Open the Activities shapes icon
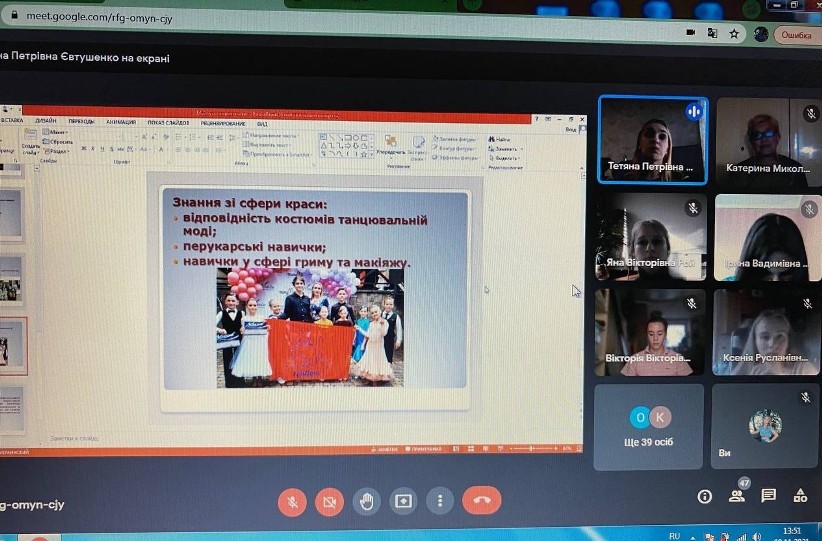 click(801, 495)
